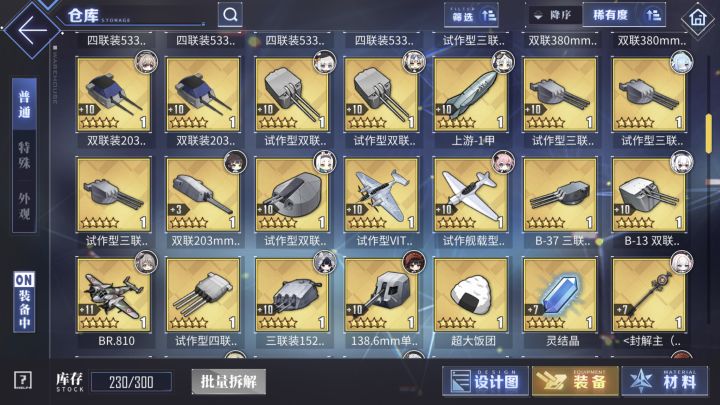
Task: Open the 材料 materials section
Action: pos(664,381)
